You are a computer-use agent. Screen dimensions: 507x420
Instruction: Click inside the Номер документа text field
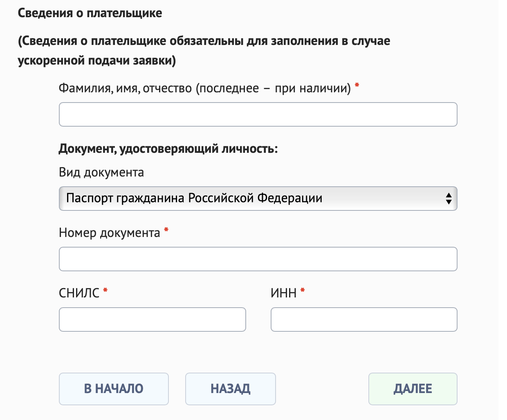click(258, 259)
